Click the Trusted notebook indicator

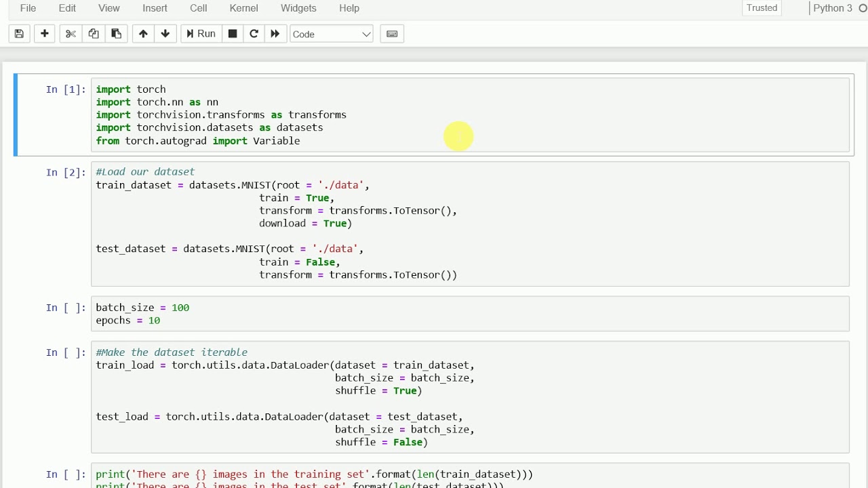762,8
